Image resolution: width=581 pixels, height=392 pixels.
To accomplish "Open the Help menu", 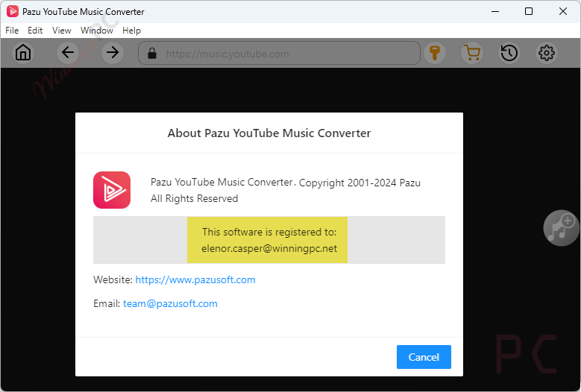I will (x=131, y=31).
